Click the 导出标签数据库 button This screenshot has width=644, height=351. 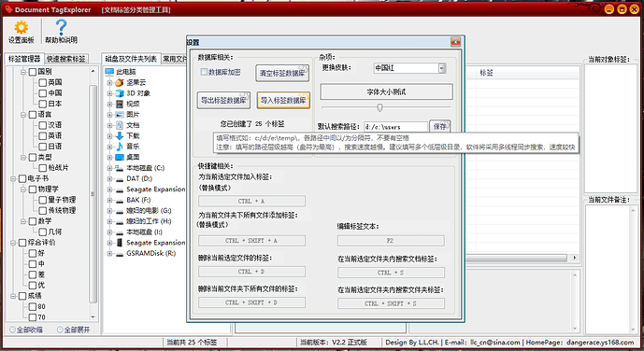click(x=223, y=100)
